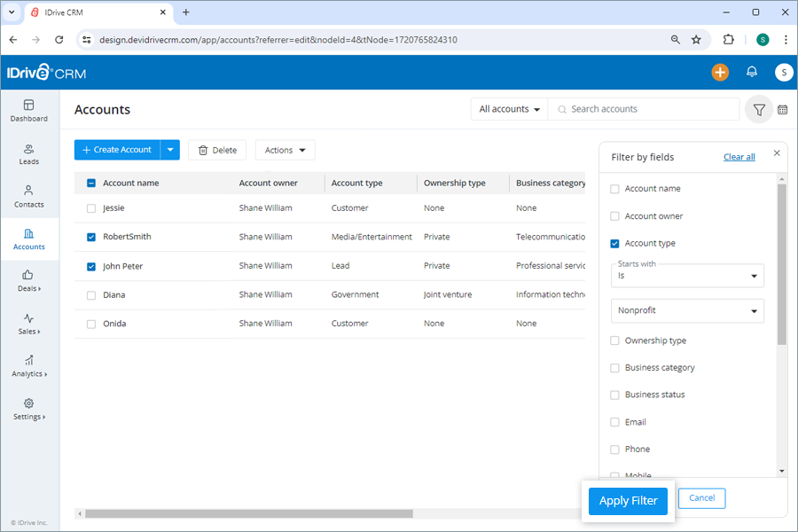Click the Clear all link
The image size is (798, 532).
pyautogui.click(x=739, y=156)
